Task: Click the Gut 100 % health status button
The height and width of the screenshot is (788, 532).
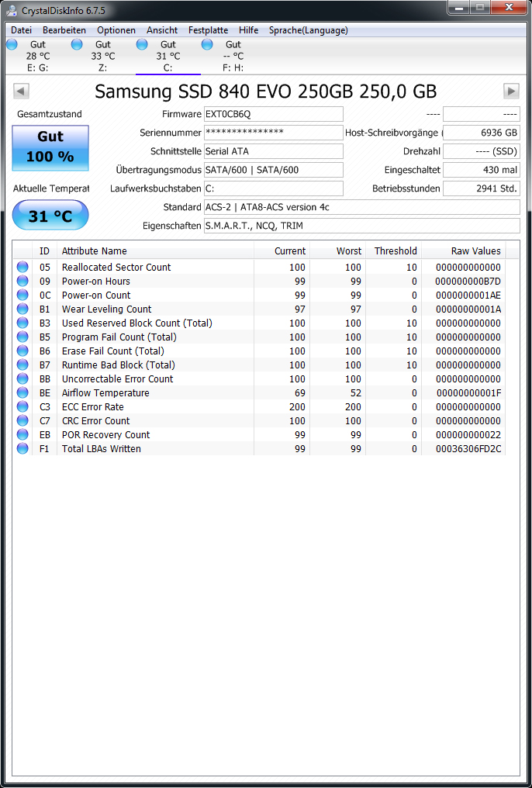Action: point(50,148)
